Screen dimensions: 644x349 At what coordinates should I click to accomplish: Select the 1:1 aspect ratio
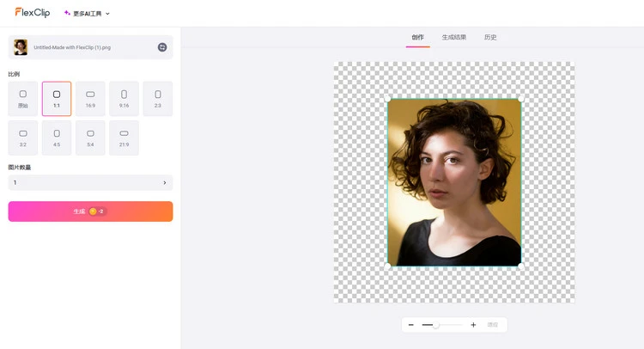[57, 98]
